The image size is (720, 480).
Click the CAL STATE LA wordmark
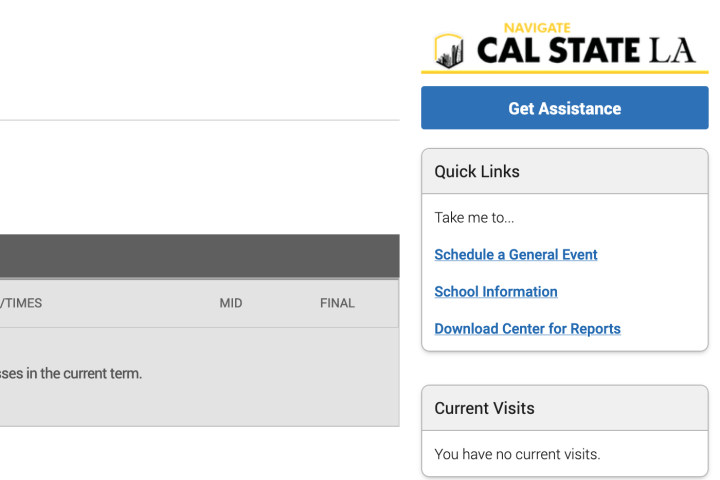[585, 50]
